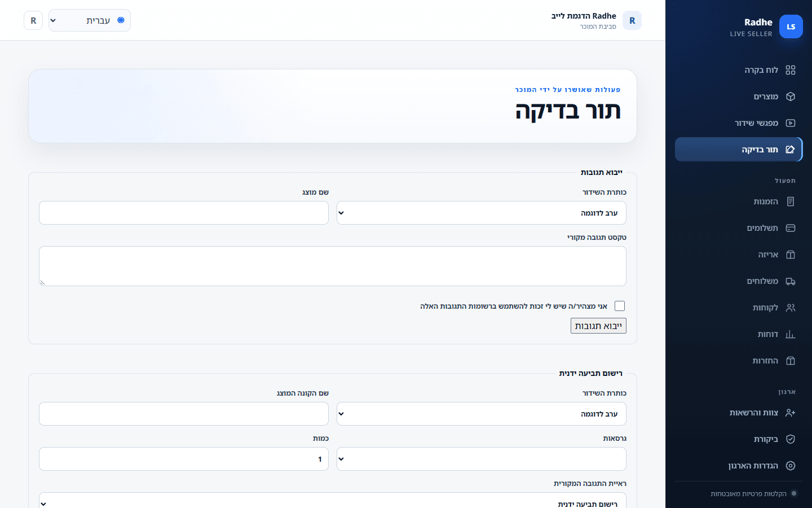Click the orders document icon (הזמנות)

coord(791,202)
